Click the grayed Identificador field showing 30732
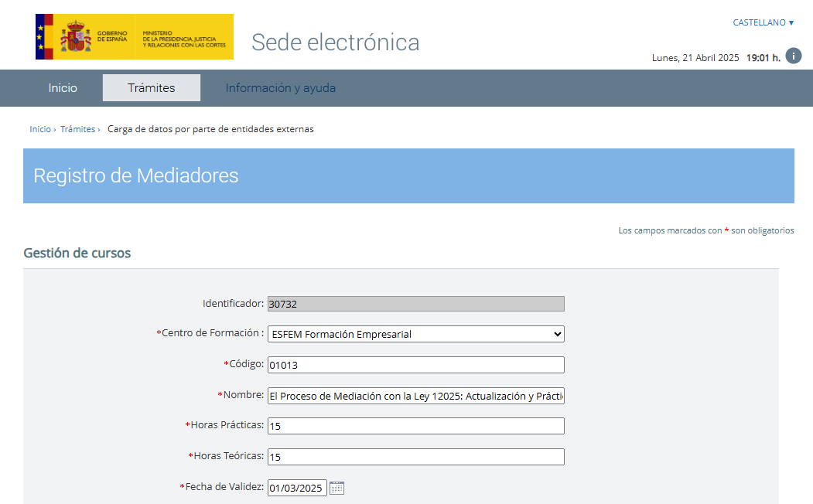813x504 pixels. [x=415, y=304]
